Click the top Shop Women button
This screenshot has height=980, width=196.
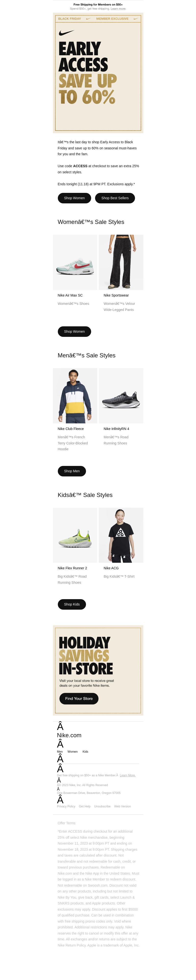74,198
